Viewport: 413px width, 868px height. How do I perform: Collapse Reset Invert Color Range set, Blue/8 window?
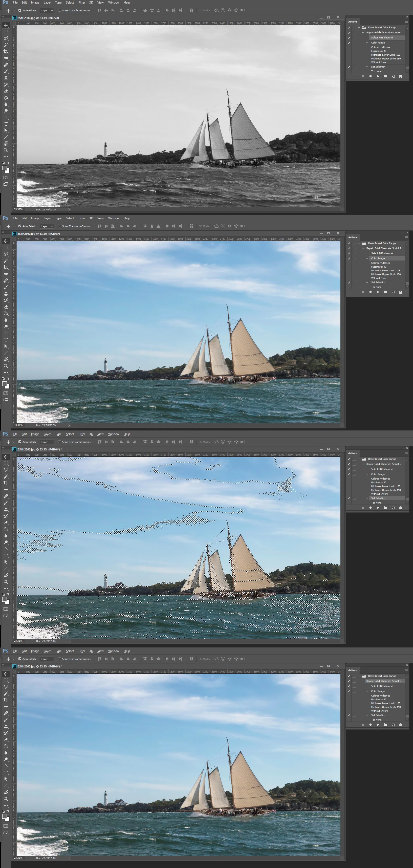[359, 28]
